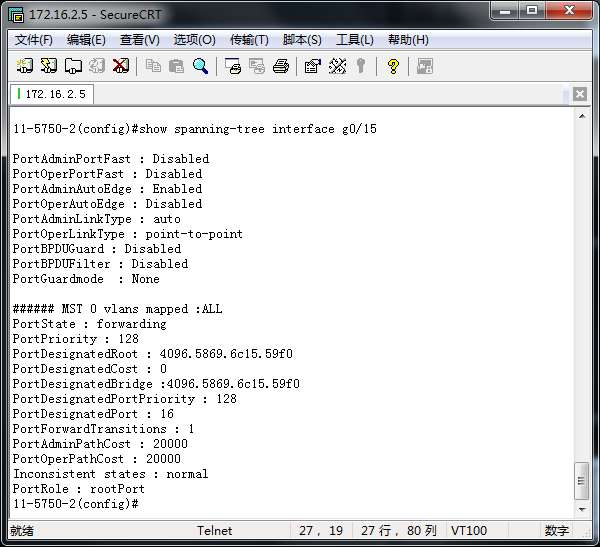Disconnect the session using the toolbar icon
The height and width of the screenshot is (547, 600).
[x=121, y=66]
